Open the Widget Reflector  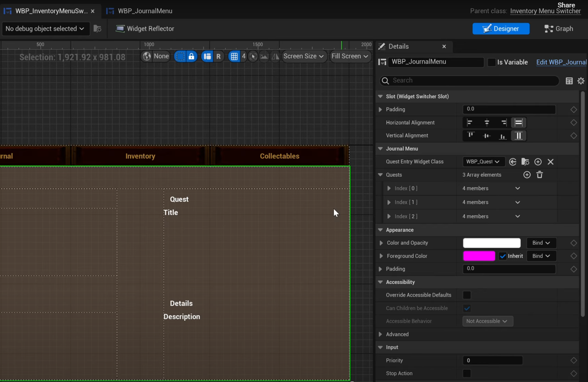click(x=145, y=29)
